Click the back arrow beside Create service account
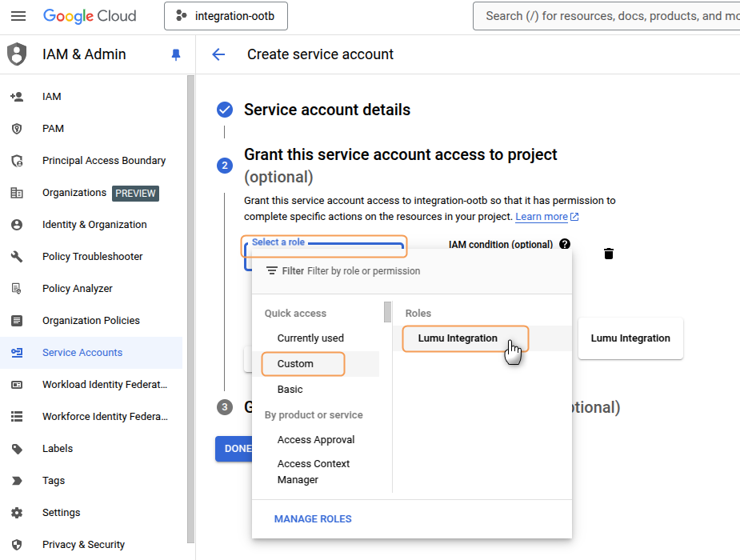740x560 pixels. 218,54
